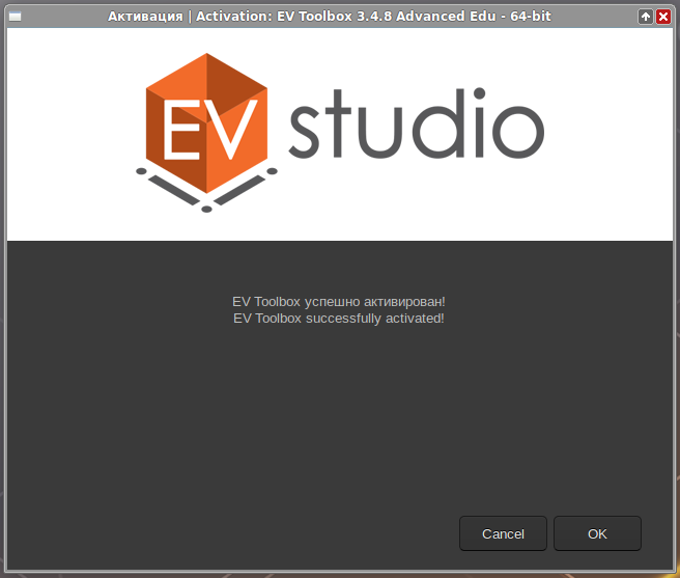Viewport: 680px width, 578px height.
Task: Click the Cancel button
Action: coord(503,533)
